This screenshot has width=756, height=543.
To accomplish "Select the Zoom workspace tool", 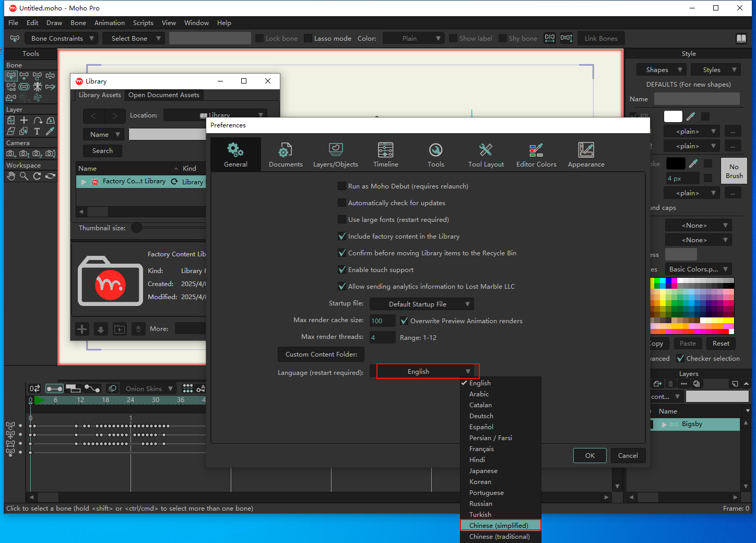I will [24, 176].
